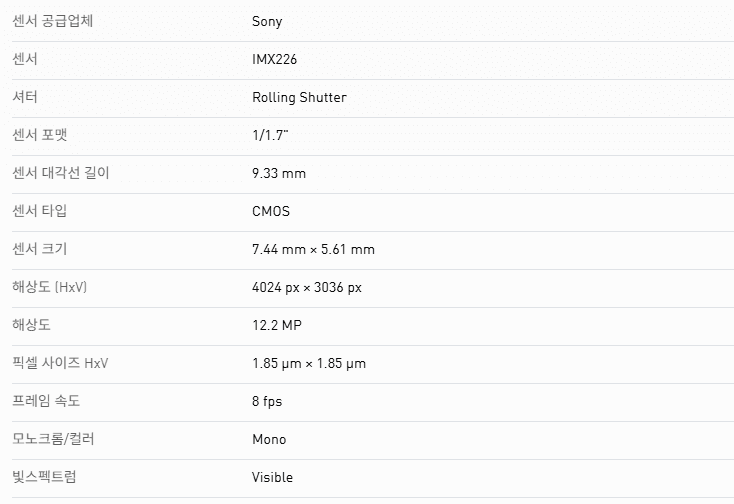This screenshot has width=734, height=504.
Task: Select the 9.33 mm diagonal length value
Action: pos(279,173)
